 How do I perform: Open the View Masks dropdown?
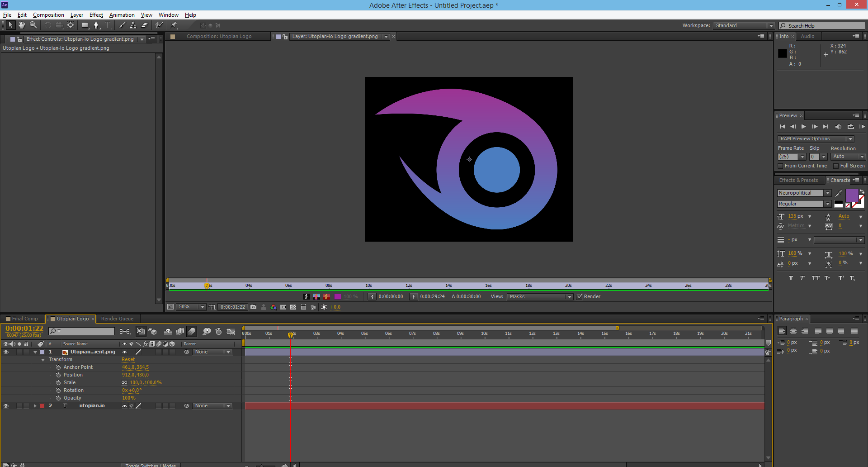[540, 297]
